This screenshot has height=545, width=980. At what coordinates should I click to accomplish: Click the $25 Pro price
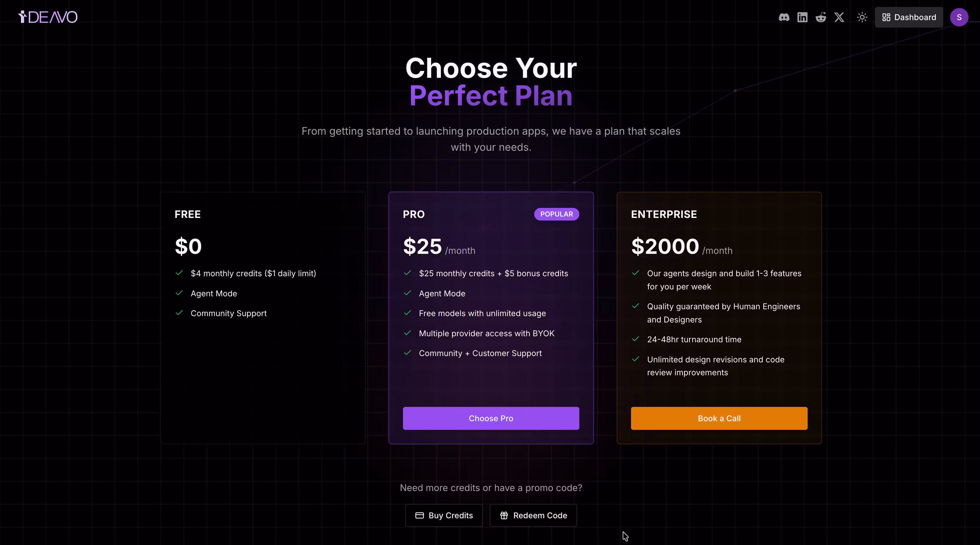point(422,246)
